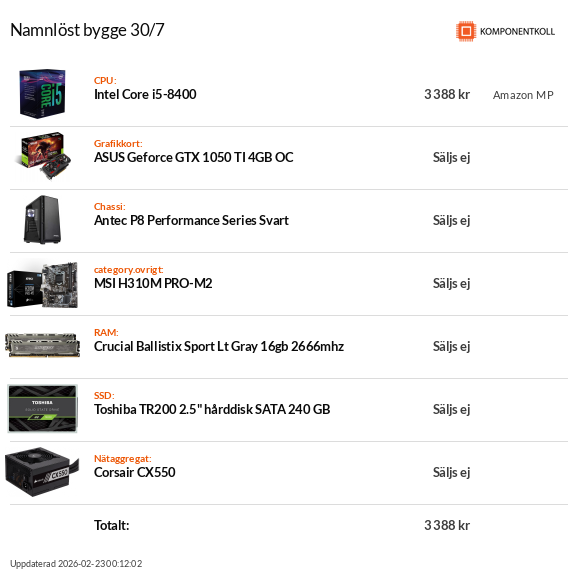
Task: Click the Grafikkort category label
Action: tap(118, 144)
